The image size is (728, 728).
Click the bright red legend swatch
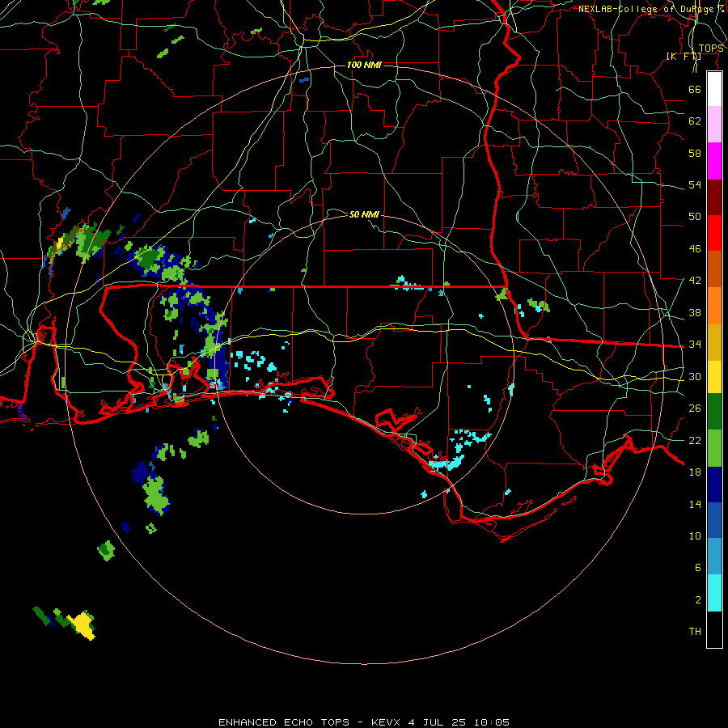point(714,233)
